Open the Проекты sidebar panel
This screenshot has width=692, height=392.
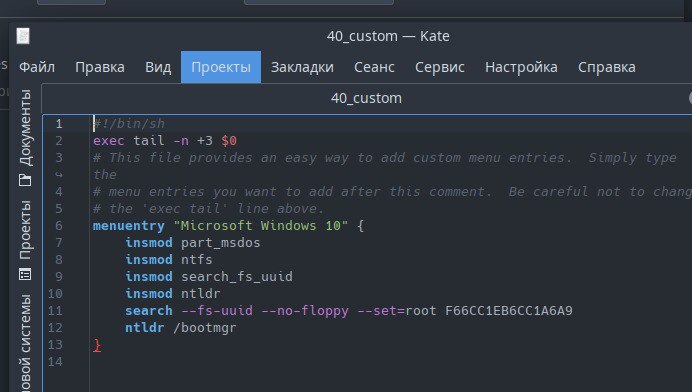click(25, 241)
